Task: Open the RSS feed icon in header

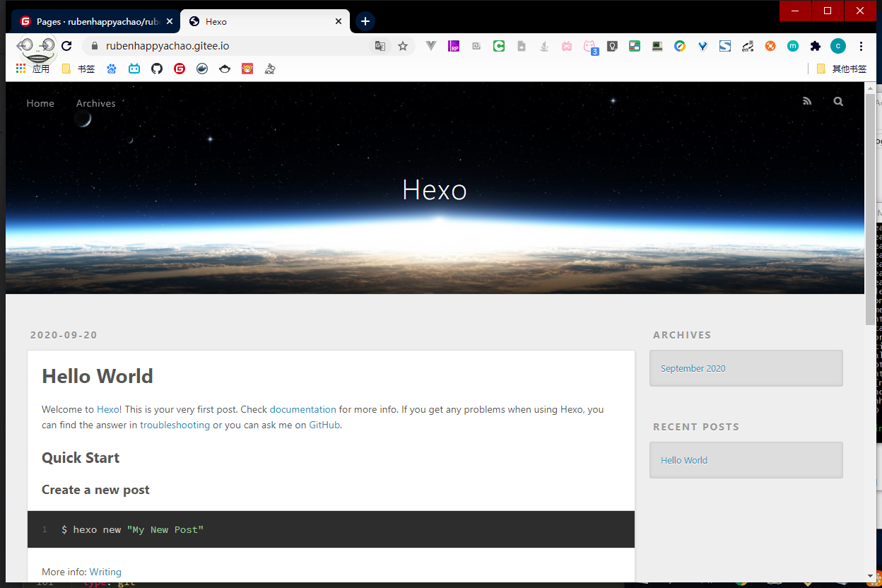Action: [807, 102]
